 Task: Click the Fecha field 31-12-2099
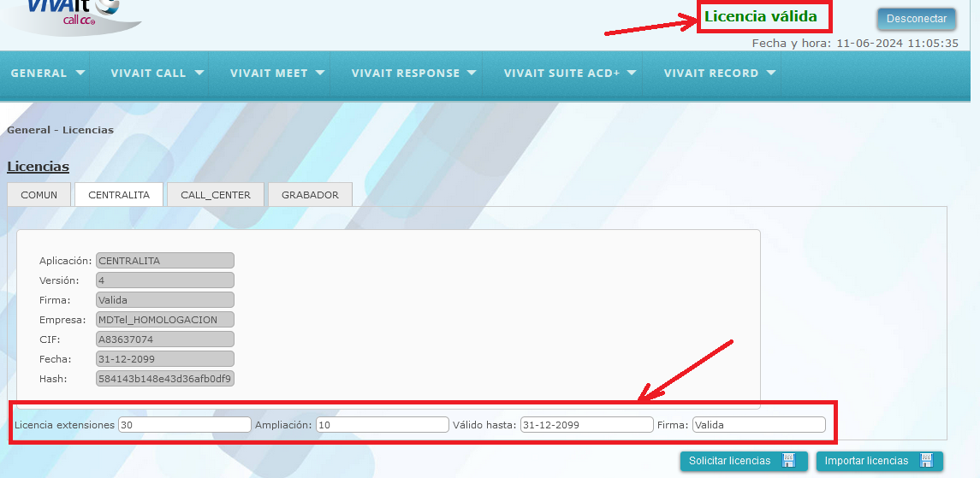pyautogui.click(x=165, y=359)
